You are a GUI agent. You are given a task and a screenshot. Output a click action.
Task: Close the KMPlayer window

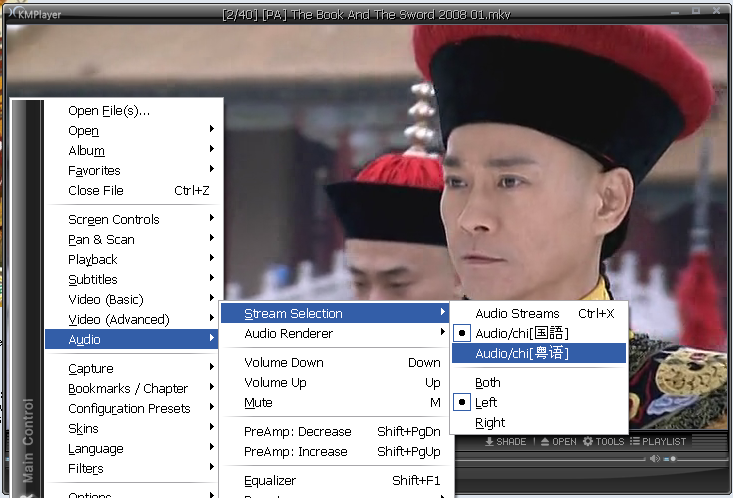pos(717,10)
